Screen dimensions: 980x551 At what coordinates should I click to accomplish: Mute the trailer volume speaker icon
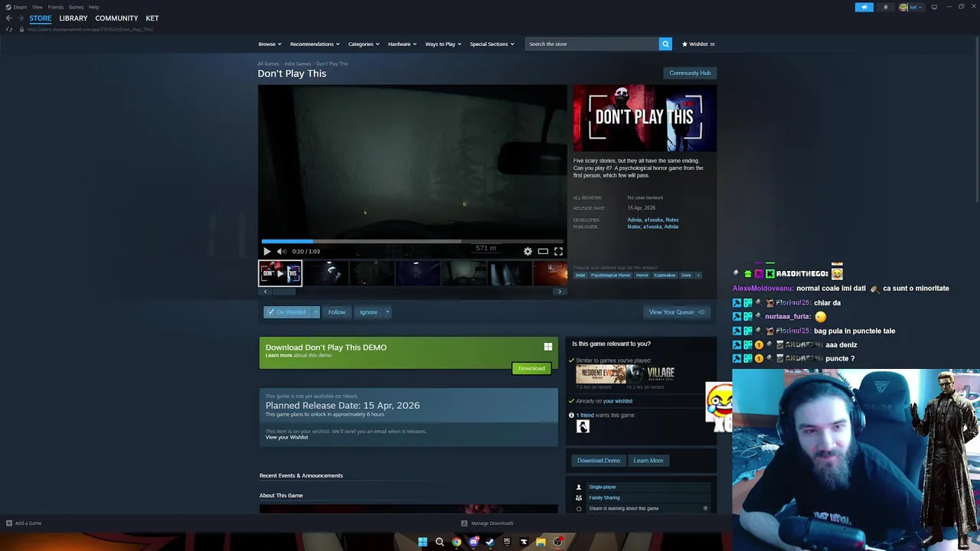(282, 251)
